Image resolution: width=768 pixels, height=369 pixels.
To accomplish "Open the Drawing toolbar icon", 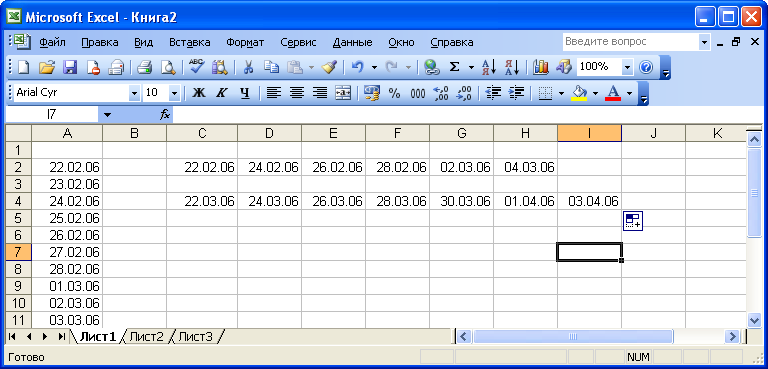I will (x=564, y=67).
